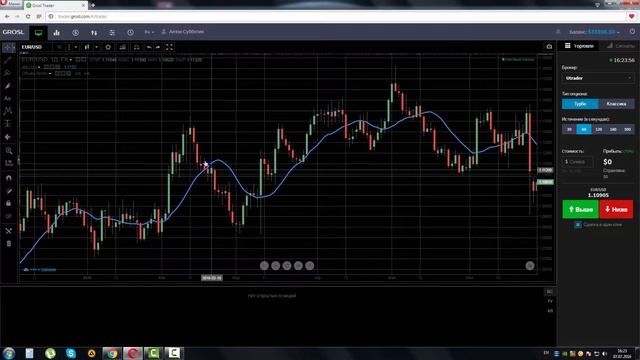Click the round scroll-to-latest chart button

pyautogui.click(x=530, y=266)
